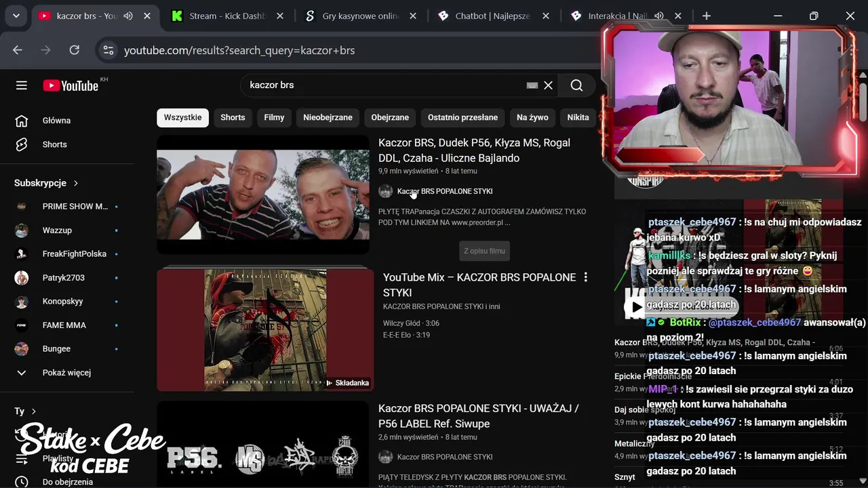Select the Filmy filter chip

click(274, 117)
